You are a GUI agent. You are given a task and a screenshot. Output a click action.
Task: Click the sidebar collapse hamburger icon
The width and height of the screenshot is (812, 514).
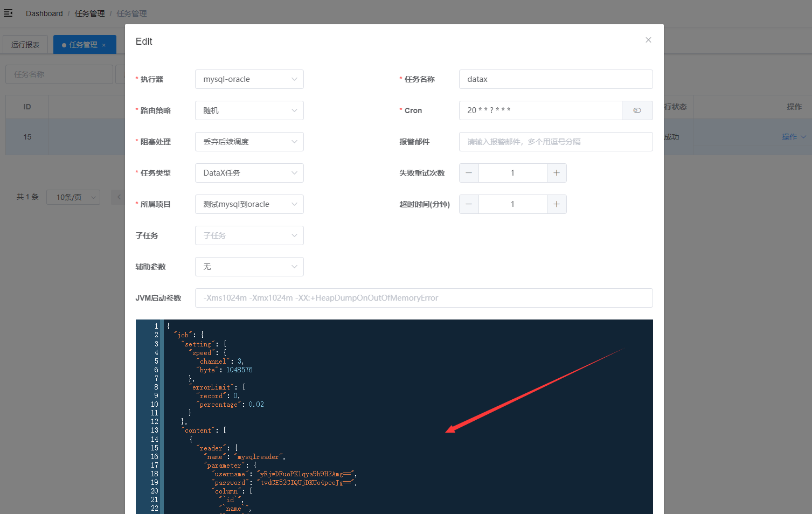pyautogui.click(x=8, y=13)
